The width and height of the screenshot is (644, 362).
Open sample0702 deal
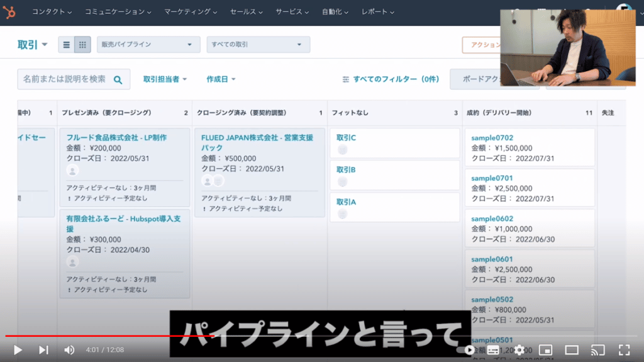492,138
